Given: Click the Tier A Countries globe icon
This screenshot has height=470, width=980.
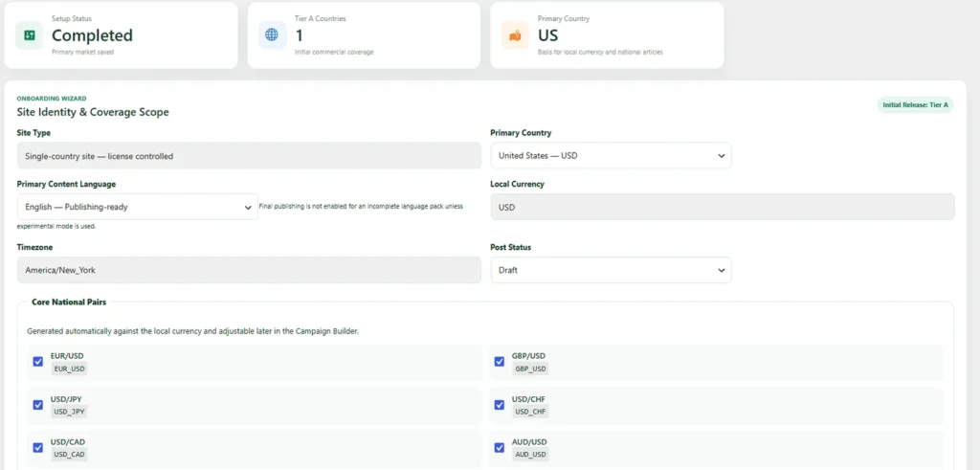Looking at the screenshot, I should tap(272, 35).
